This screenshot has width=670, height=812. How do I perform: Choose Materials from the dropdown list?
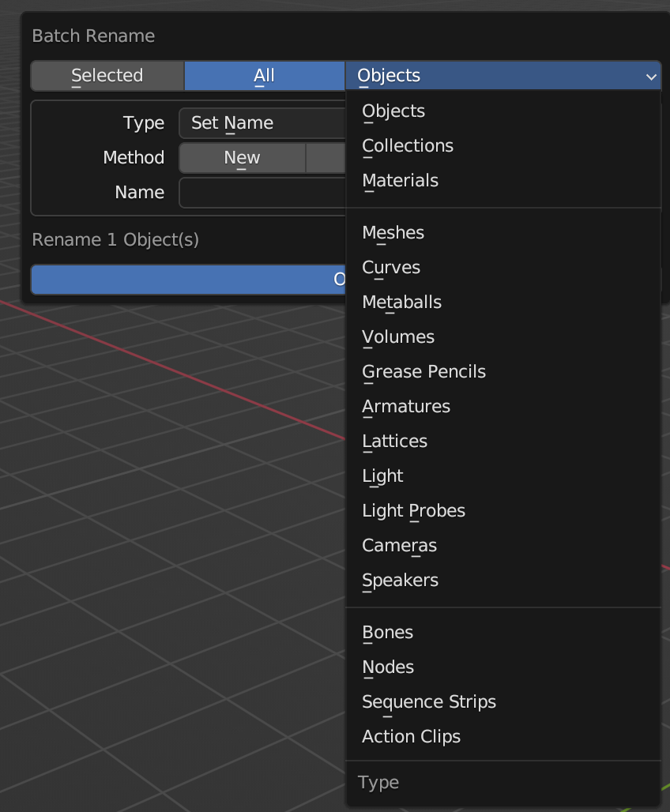click(x=400, y=181)
